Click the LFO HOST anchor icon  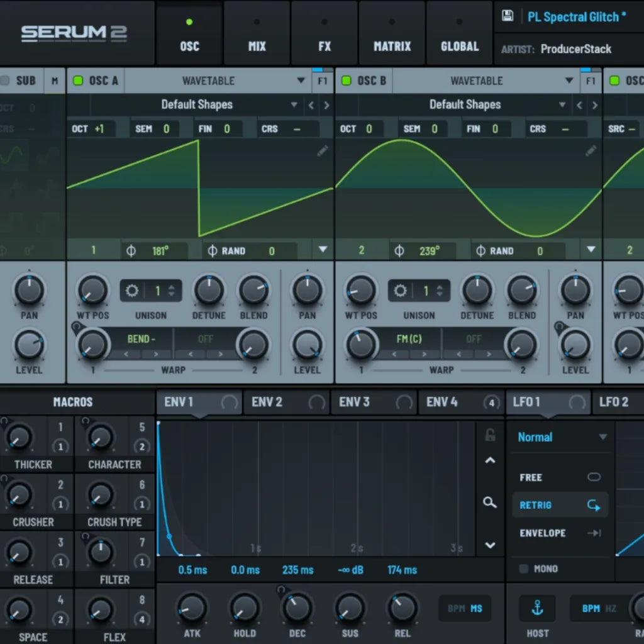coord(538,608)
